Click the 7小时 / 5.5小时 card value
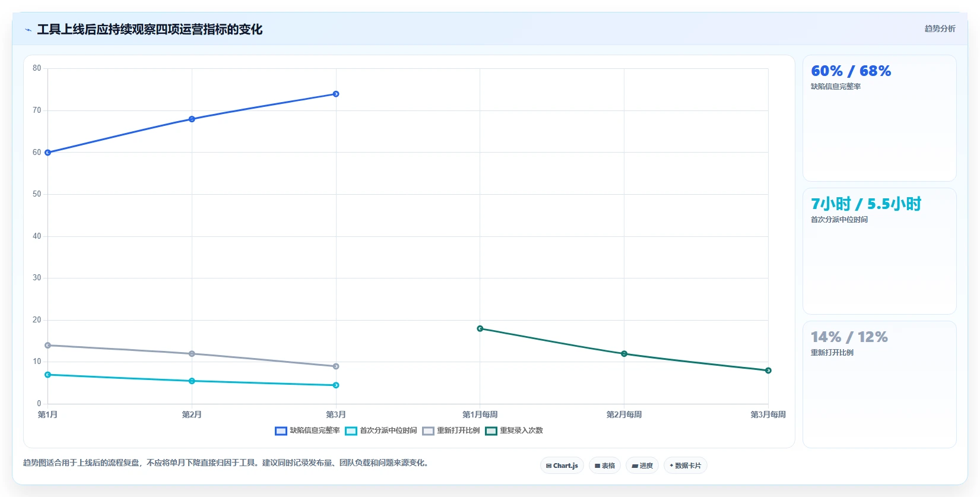Image resolution: width=980 pixels, height=497 pixels. click(866, 204)
